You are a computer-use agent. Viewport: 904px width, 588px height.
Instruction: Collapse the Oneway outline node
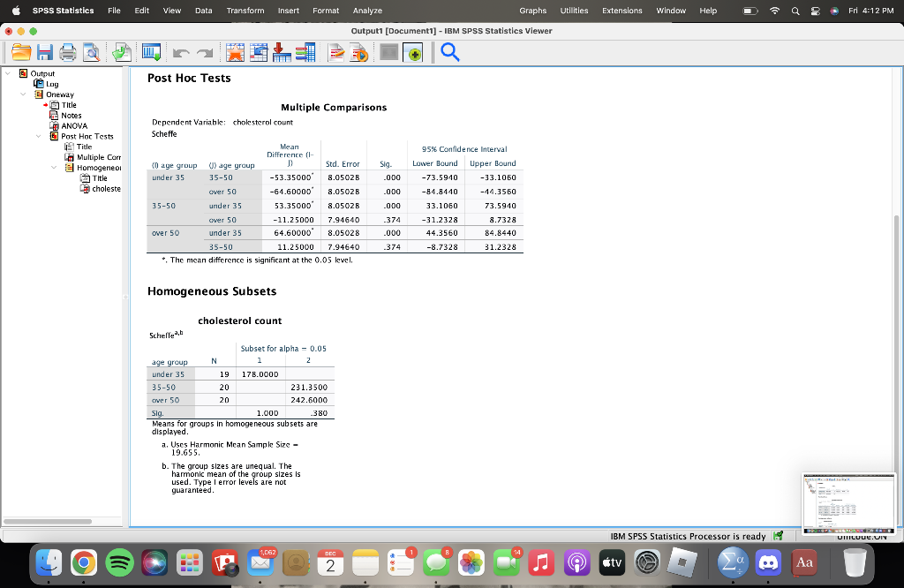click(x=23, y=94)
